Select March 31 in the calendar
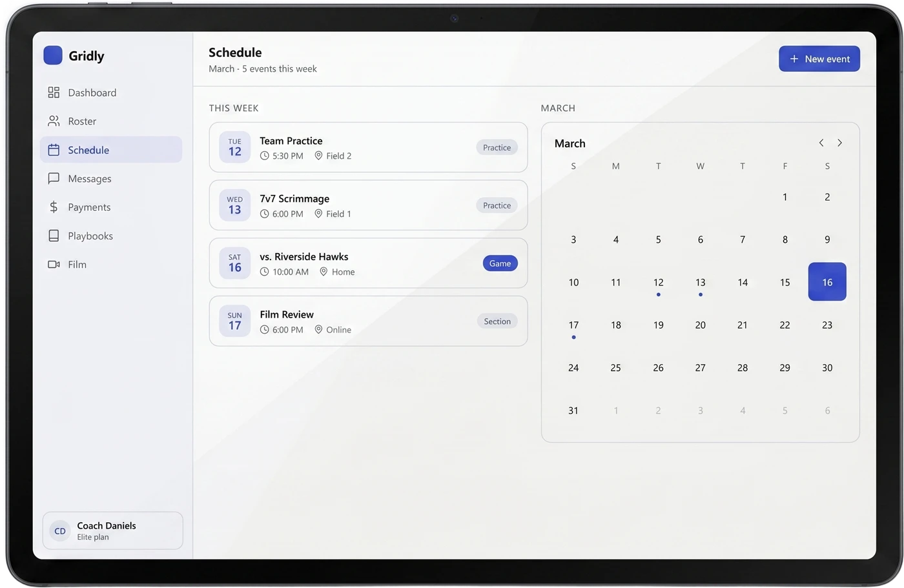This screenshot has height=588, width=904. [573, 411]
